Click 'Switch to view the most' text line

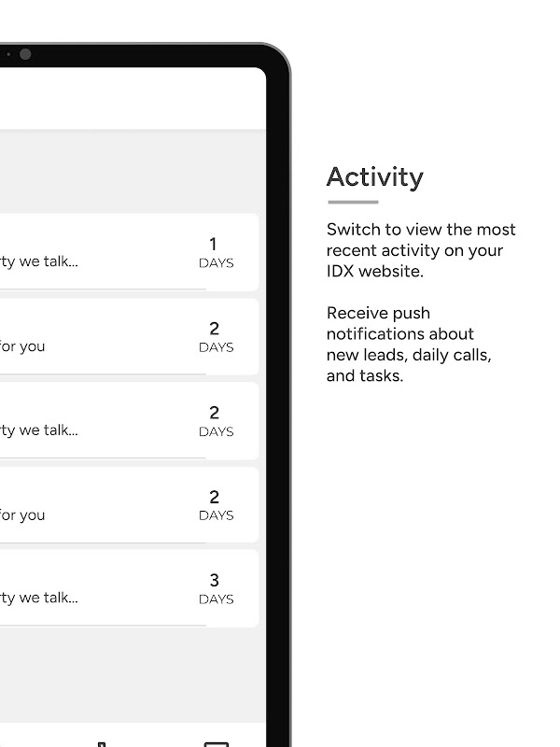point(420,230)
